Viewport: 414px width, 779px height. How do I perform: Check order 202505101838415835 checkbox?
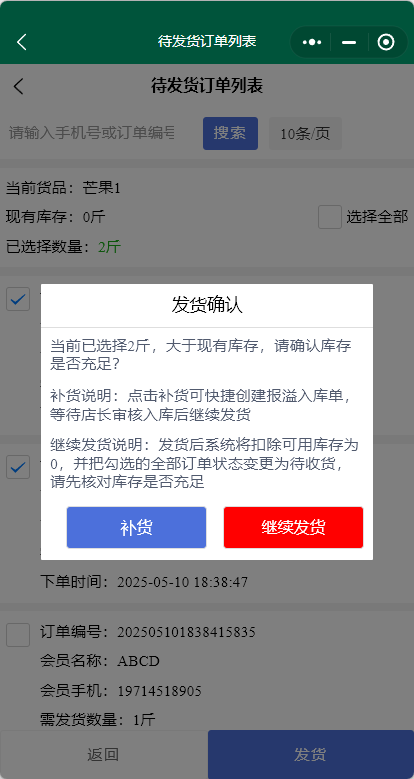18,635
